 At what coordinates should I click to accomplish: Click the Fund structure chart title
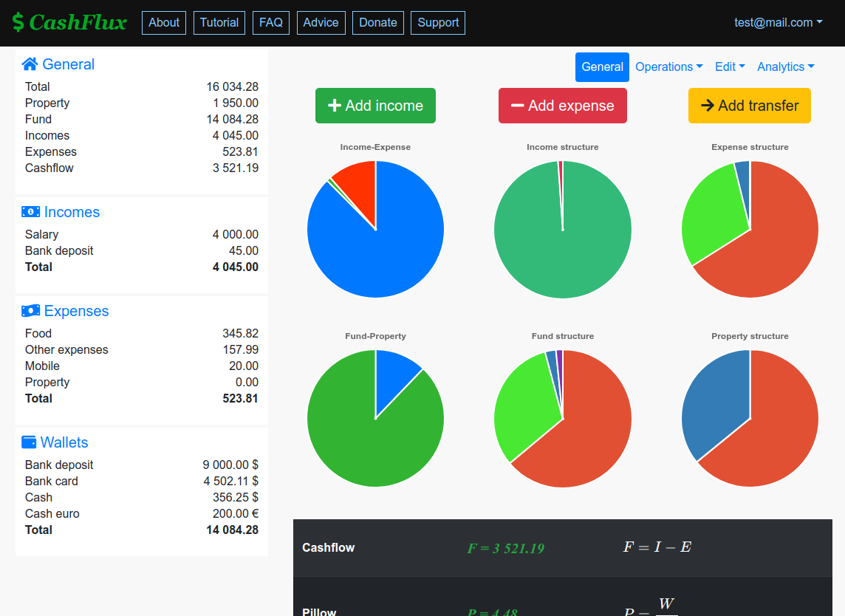(563, 336)
